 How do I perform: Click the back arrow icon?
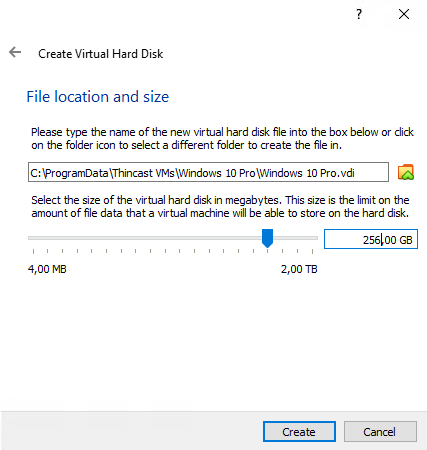pos(15,52)
